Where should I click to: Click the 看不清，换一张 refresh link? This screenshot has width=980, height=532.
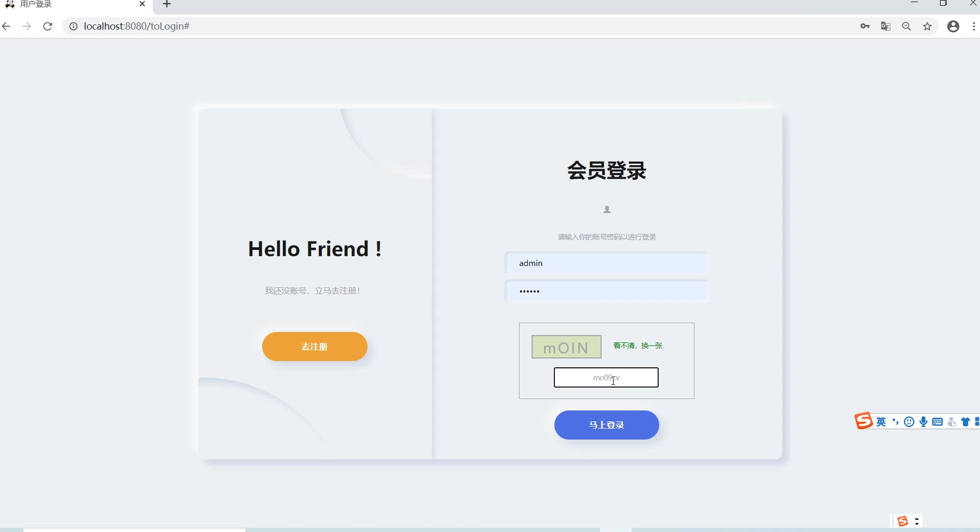[x=638, y=345]
